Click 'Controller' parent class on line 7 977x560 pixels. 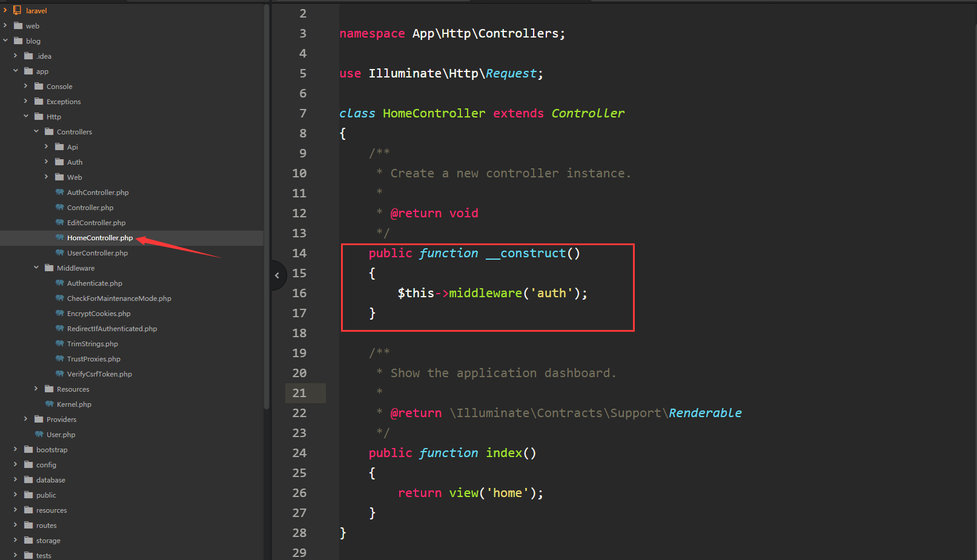(x=588, y=113)
